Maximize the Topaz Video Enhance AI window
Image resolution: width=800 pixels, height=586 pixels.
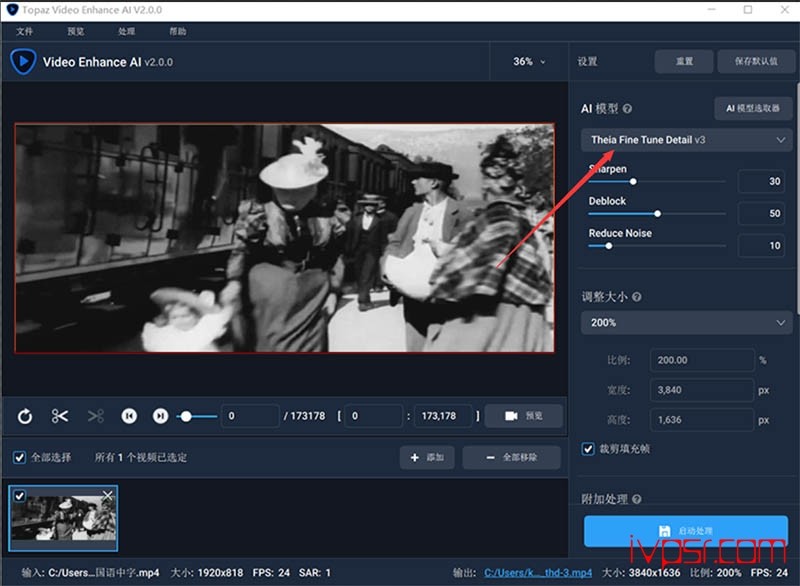click(x=747, y=10)
